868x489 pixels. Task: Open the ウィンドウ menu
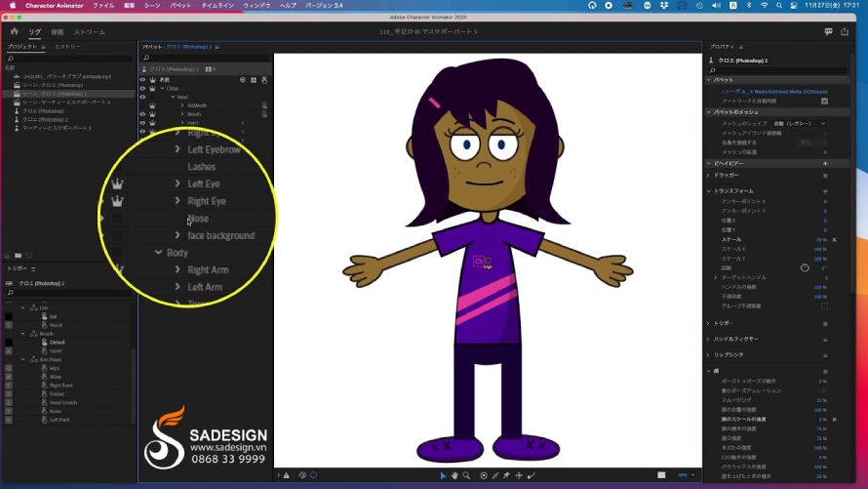[256, 6]
